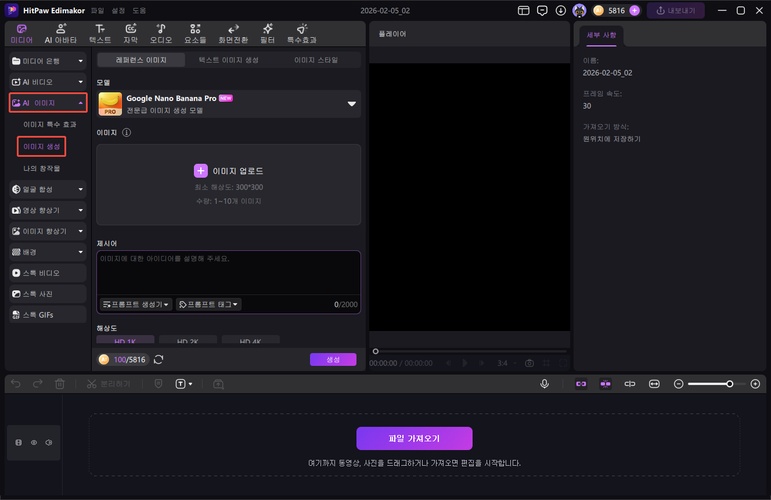
Task: Redo the last timeline action
Action: (37, 383)
